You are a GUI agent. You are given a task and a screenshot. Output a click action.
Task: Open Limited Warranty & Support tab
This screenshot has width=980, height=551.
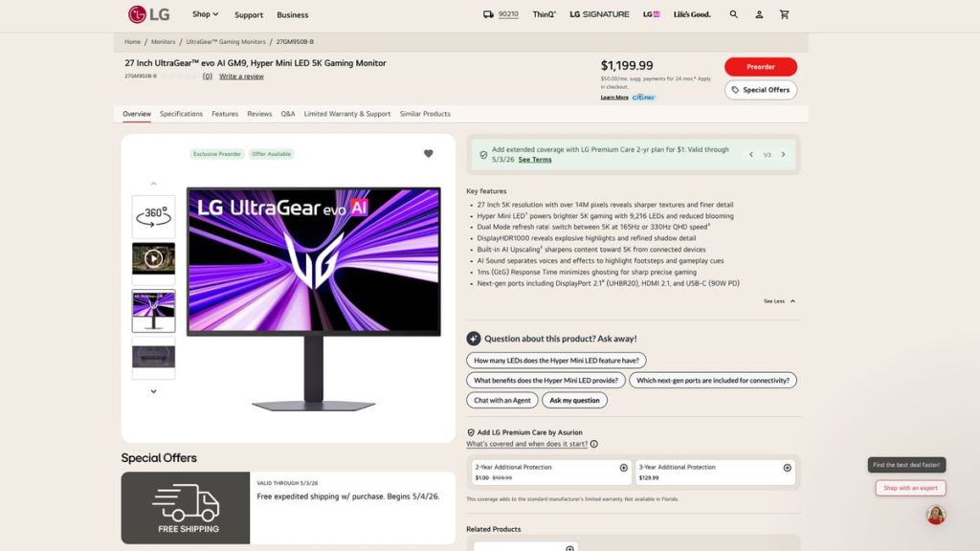(x=346, y=114)
